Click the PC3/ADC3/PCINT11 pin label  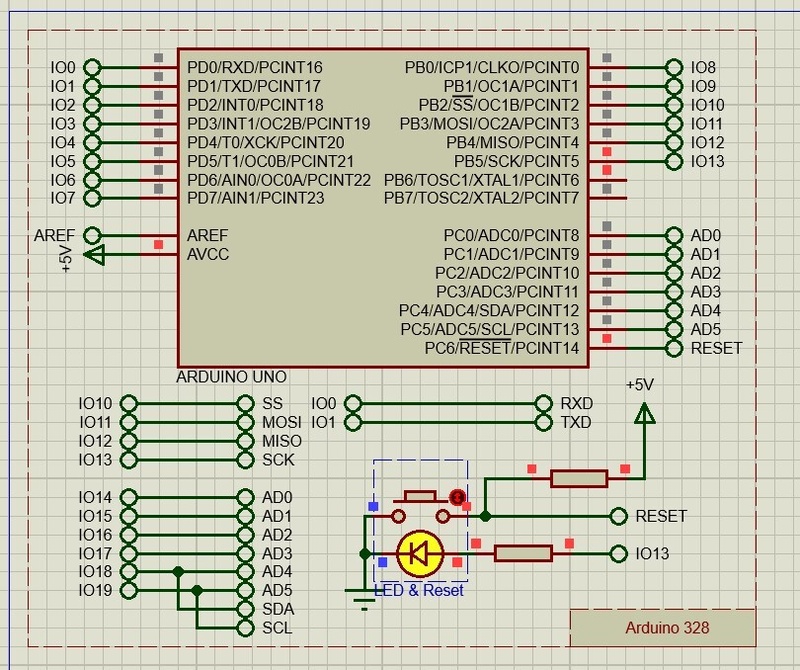coord(508,292)
